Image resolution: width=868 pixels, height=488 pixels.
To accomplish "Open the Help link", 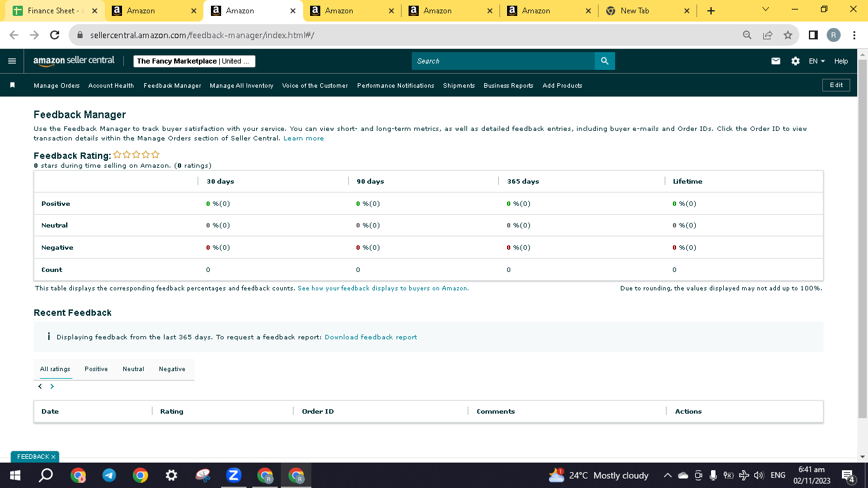I will [841, 61].
